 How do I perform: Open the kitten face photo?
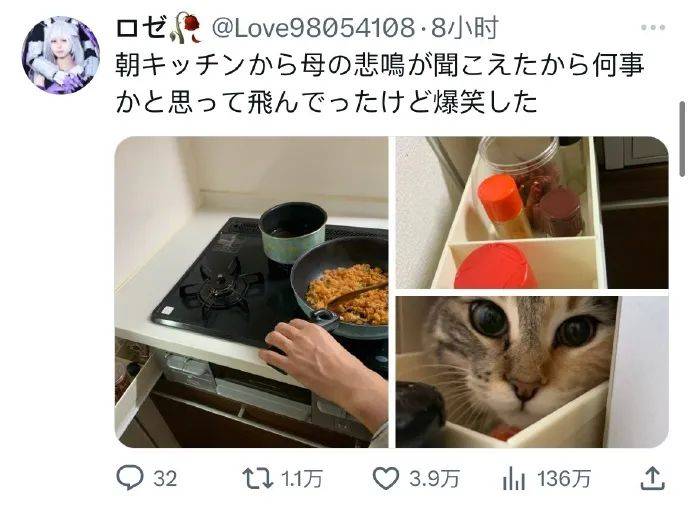(x=532, y=372)
